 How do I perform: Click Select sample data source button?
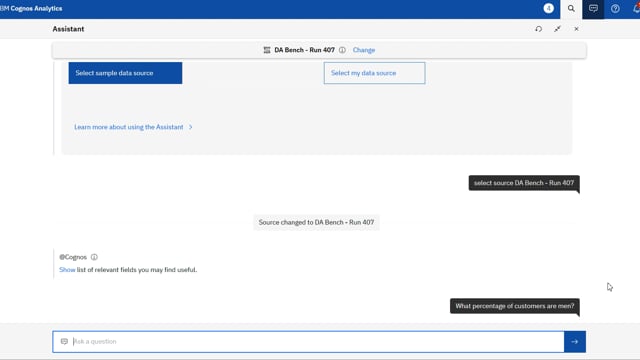point(125,73)
